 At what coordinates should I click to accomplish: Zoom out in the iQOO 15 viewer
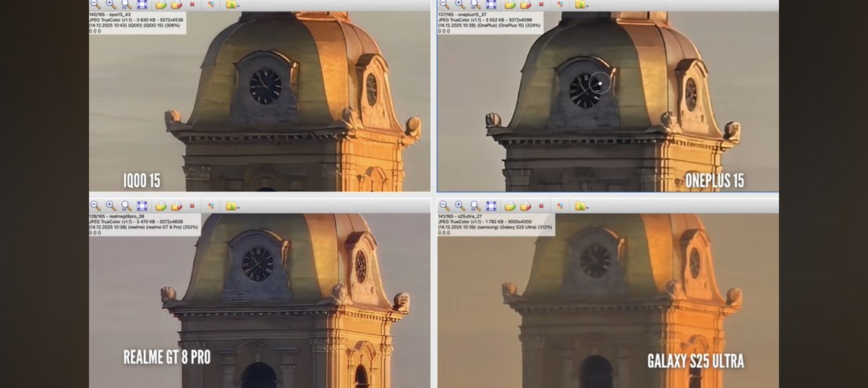tap(95, 4)
